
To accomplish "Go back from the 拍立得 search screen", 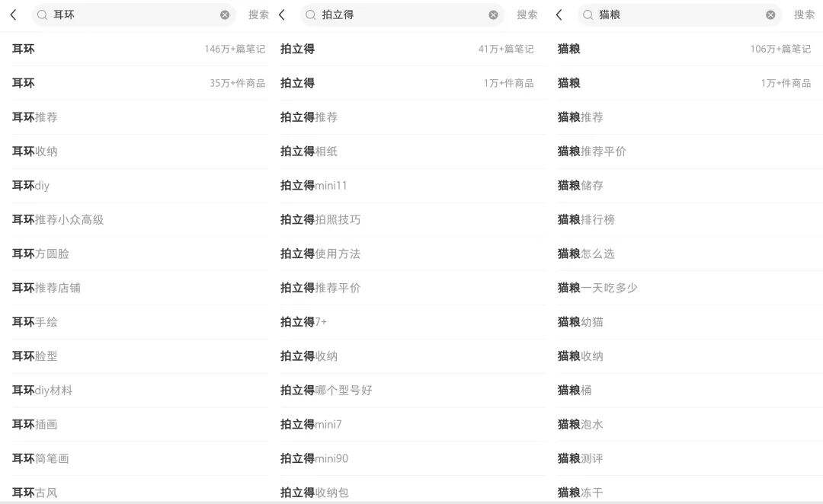I will coord(282,15).
